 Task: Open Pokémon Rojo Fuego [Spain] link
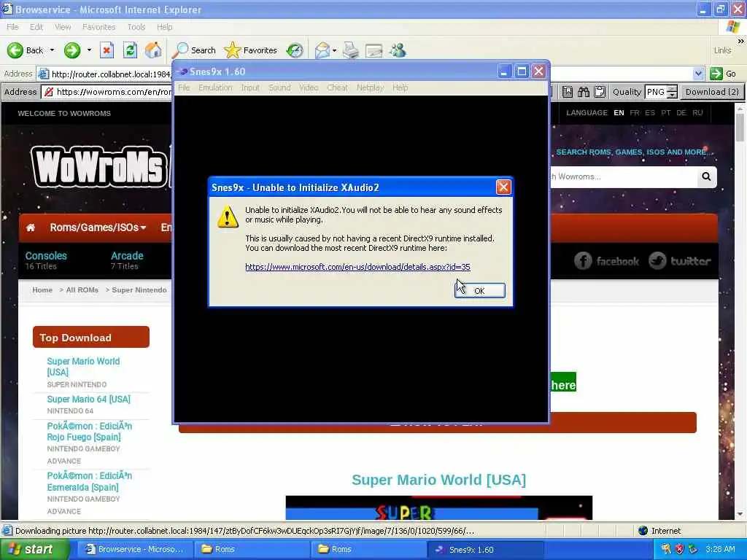click(90, 432)
